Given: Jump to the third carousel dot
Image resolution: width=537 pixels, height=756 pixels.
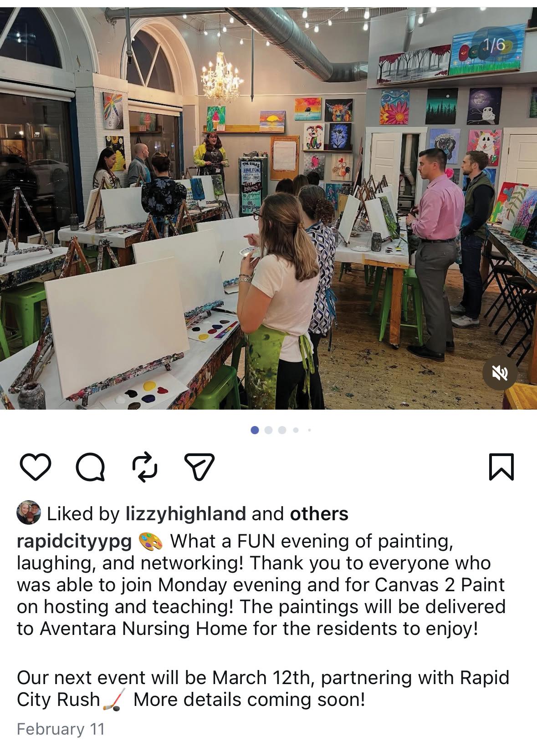Looking at the screenshot, I should pyautogui.click(x=282, y=430).
